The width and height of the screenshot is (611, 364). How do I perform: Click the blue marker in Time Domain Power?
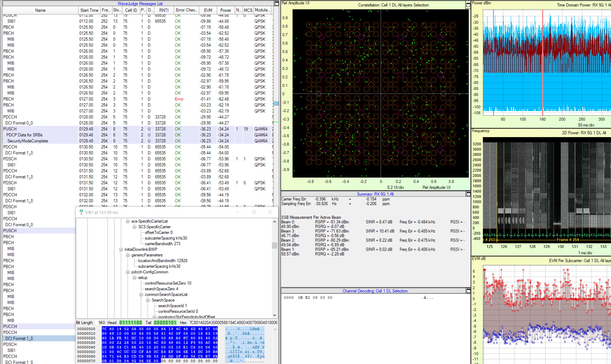click(x=493, y=62)
